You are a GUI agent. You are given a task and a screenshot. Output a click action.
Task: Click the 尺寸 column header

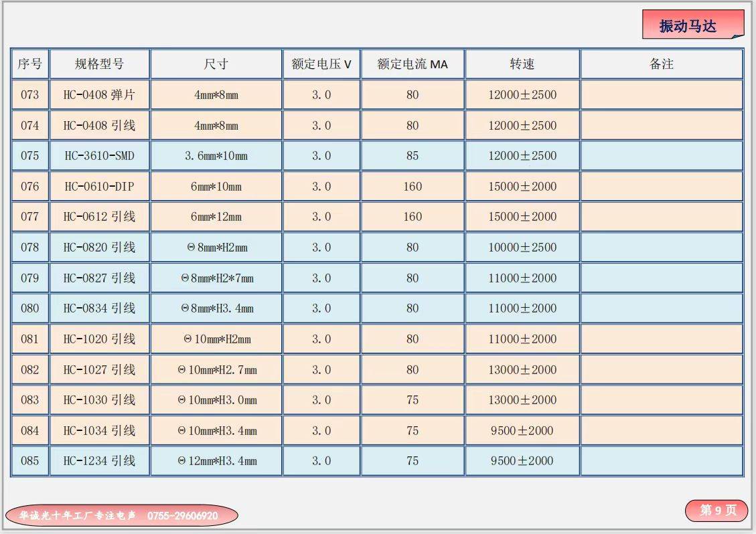(216, 64)
